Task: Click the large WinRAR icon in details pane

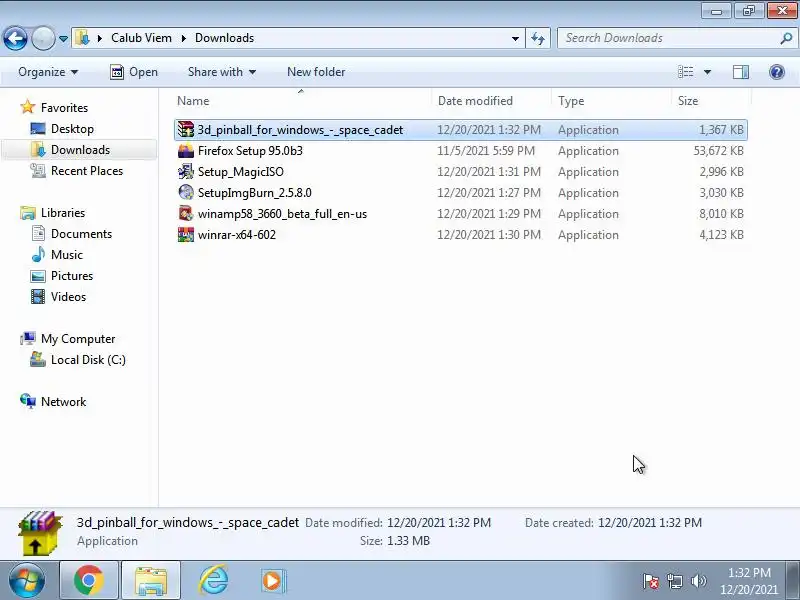Action: (40, 532)
